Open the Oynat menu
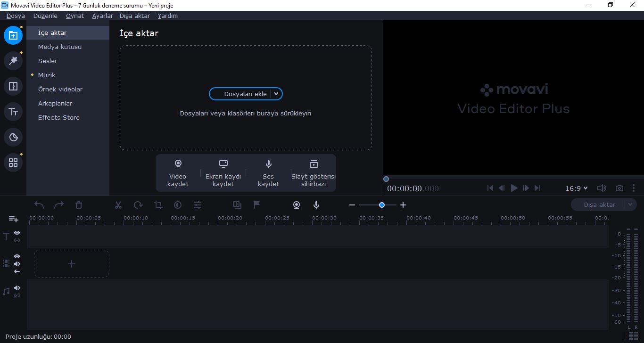 [75, 16]
